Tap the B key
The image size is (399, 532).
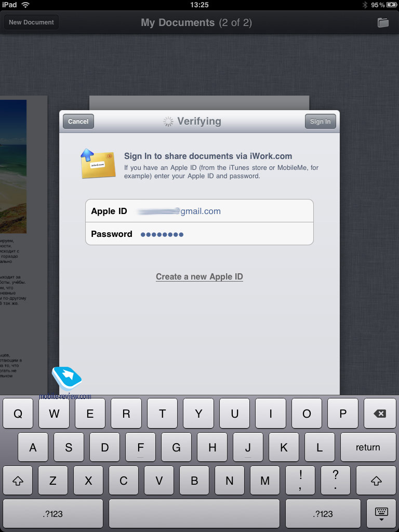click(194, 481)
